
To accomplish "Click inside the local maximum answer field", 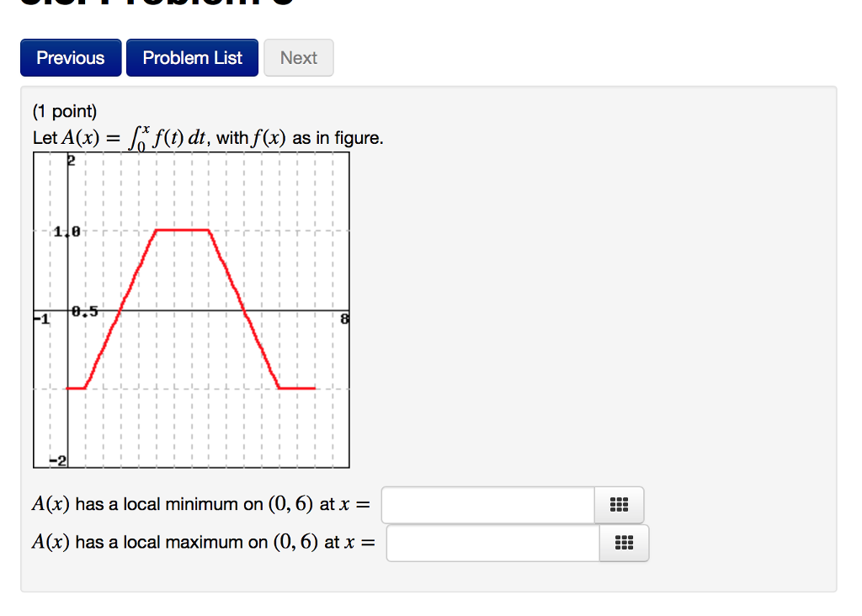I will [x=492, y=543].
